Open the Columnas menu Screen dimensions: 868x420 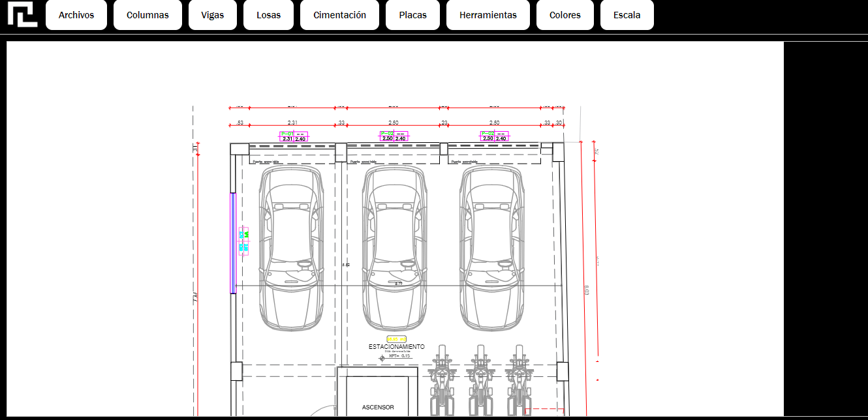[147, 15]
